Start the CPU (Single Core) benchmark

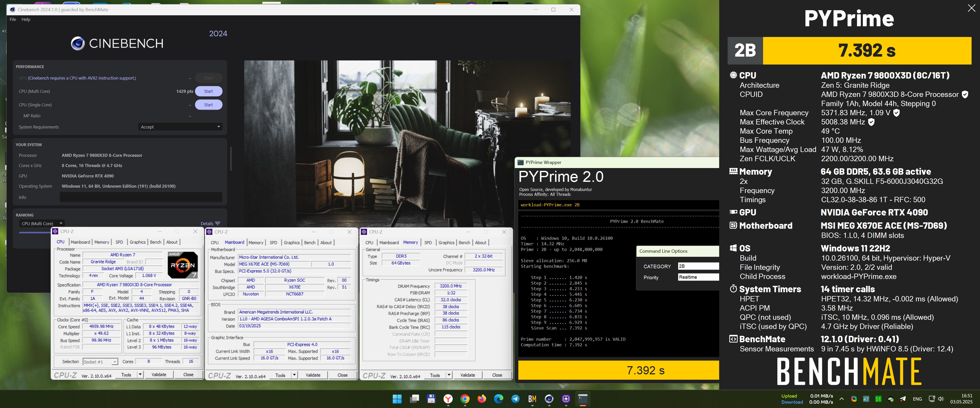209,105
